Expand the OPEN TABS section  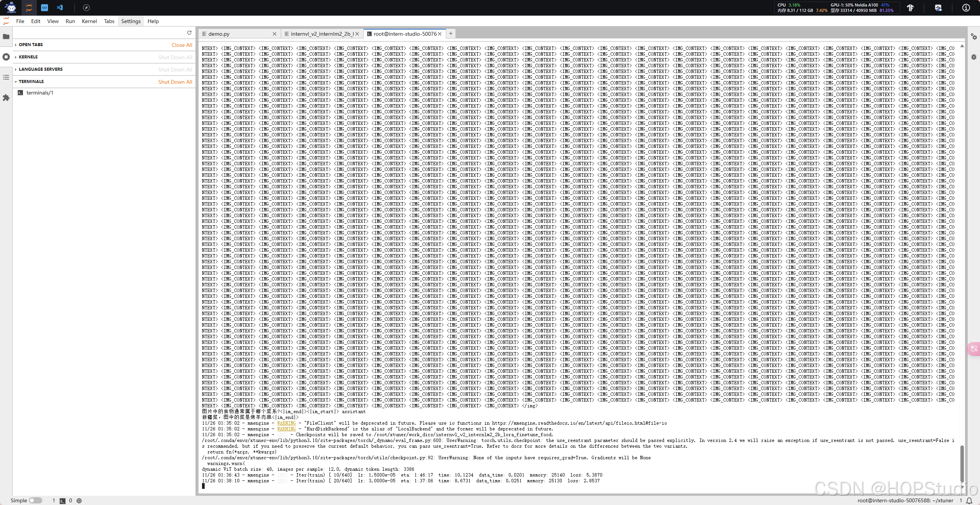31,45
